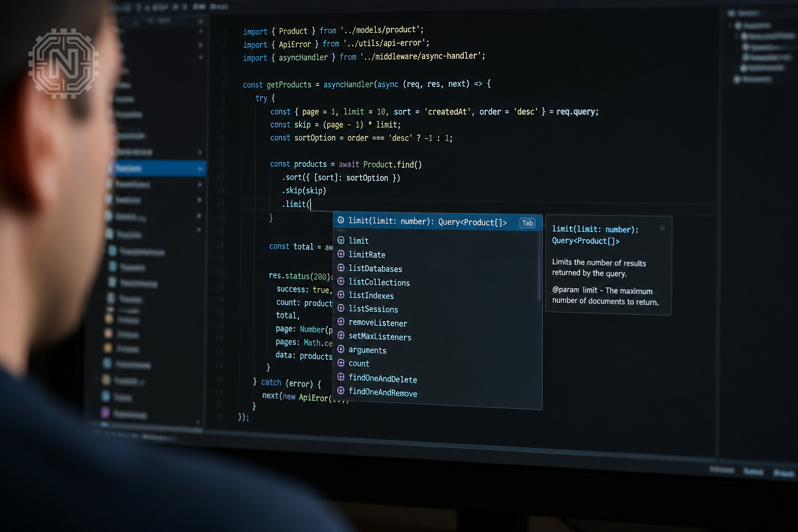Click 'catch (error)' keyword line

tap(290, 383)
